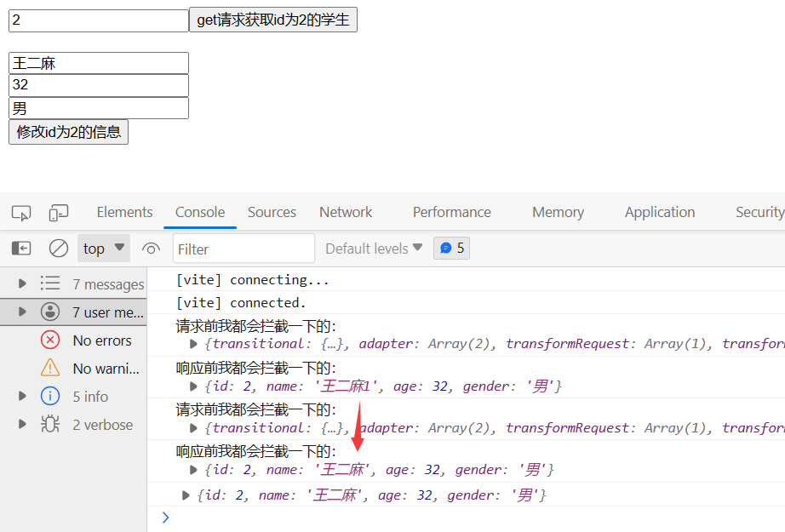Expand the 2 verbose group
The width and height of the screenshot is (785, 532).
[x=22, y=424]
